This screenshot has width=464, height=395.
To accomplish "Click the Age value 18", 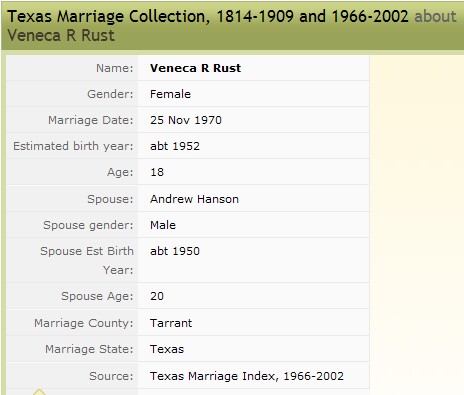I will (157, 172).
